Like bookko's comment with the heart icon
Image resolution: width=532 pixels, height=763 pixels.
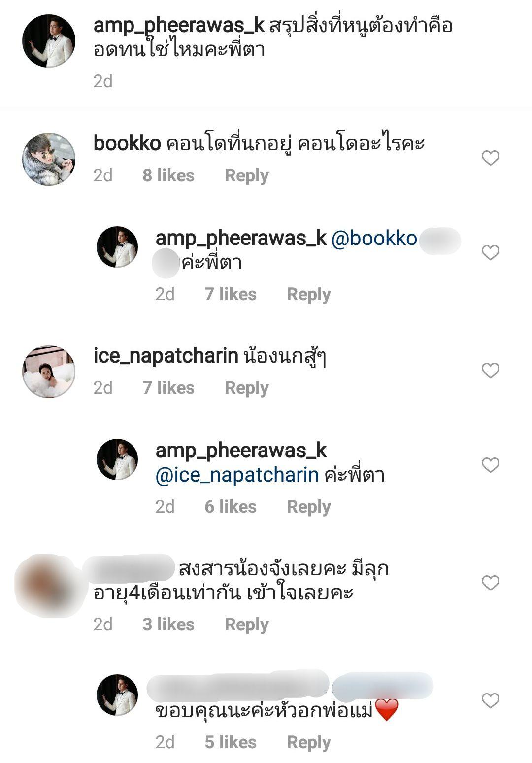(490, 158)
